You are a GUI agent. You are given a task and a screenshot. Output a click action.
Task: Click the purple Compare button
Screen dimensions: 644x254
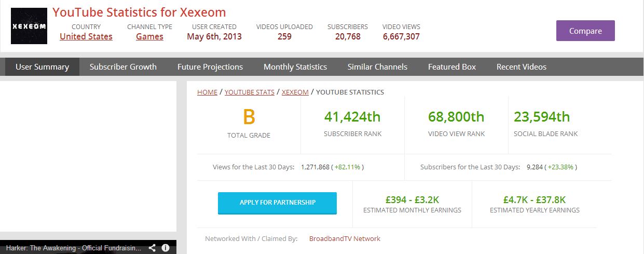pyautogui.click(x=585, y=31)
